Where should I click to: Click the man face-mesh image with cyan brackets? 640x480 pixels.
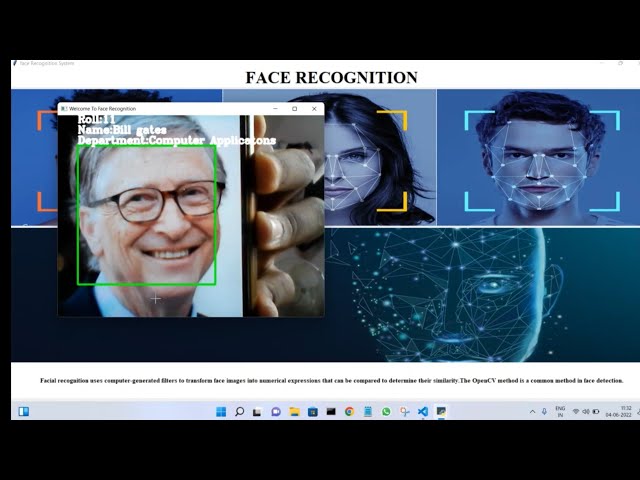point(539,157)
